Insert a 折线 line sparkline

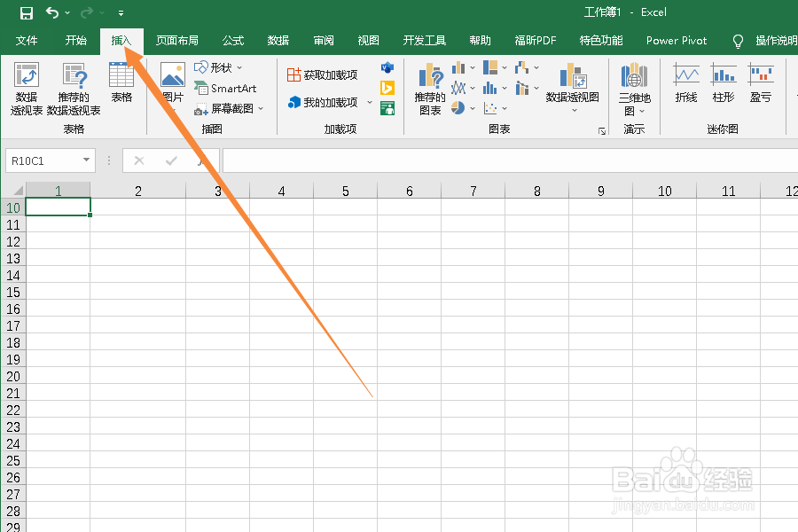[x=686, y=82]
